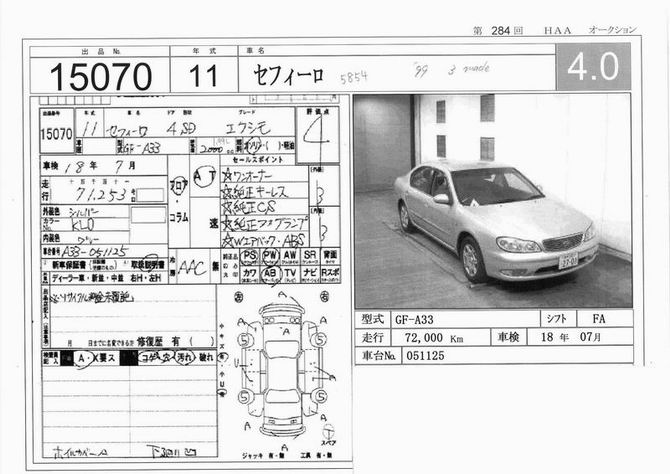Viewport: 670px width, 474px height.
Task: Open the silver sedan photo
Action: 493,201
